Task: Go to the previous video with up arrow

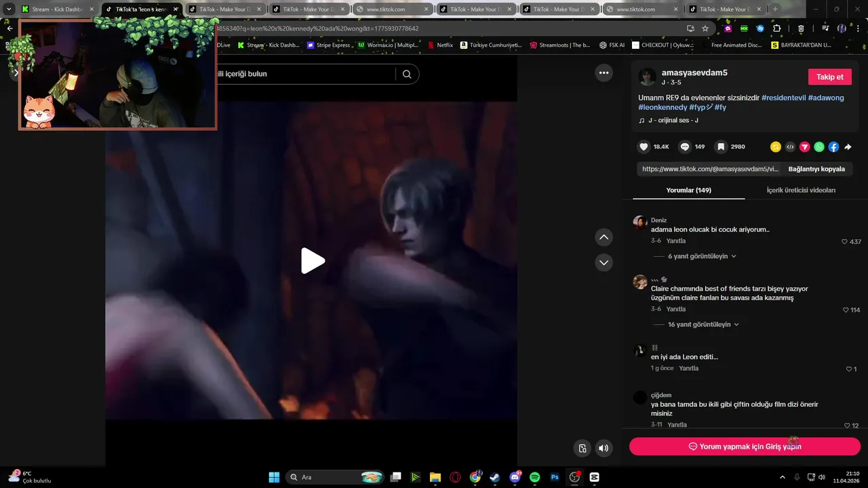Action: [604, 237]
